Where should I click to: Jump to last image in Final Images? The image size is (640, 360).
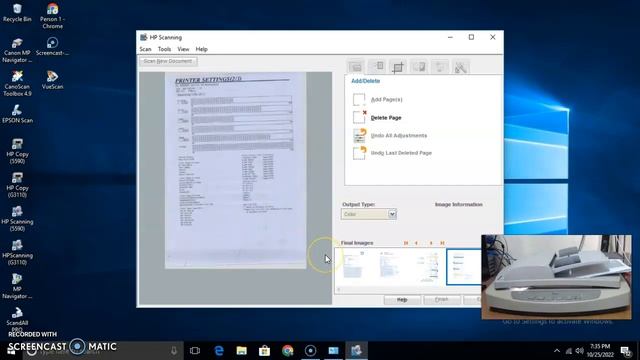[442, 243]
